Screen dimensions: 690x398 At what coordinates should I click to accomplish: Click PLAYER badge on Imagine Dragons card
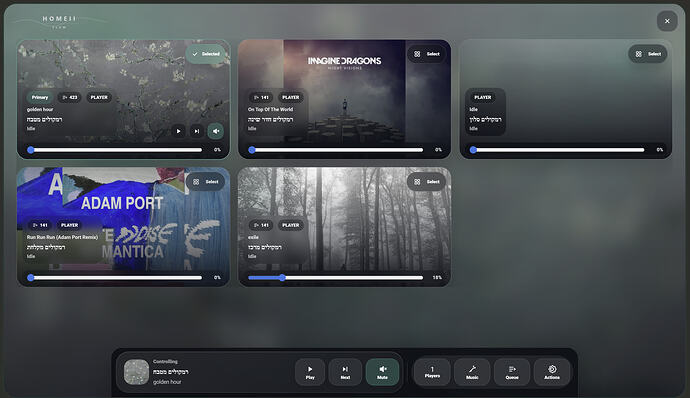click(290, 97)
